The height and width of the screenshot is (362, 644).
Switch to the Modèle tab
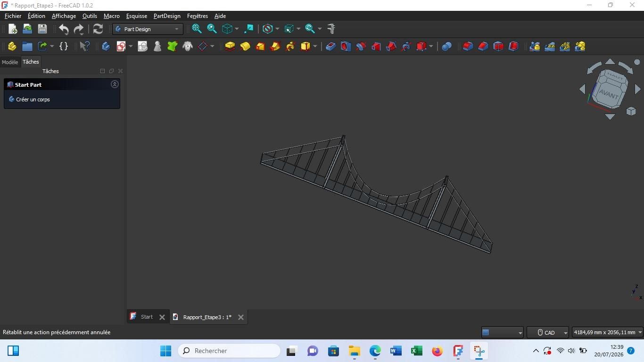click(10, 62)
